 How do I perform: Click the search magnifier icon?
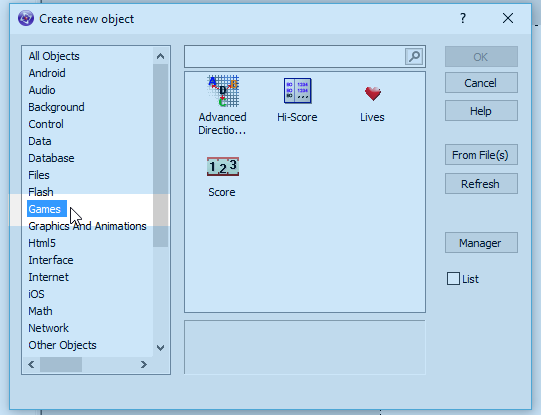414,56
